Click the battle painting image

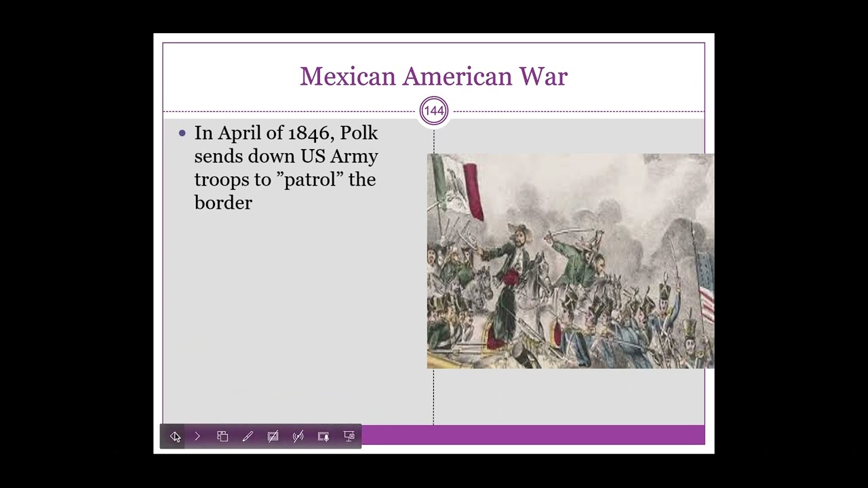tap(570, 261)
